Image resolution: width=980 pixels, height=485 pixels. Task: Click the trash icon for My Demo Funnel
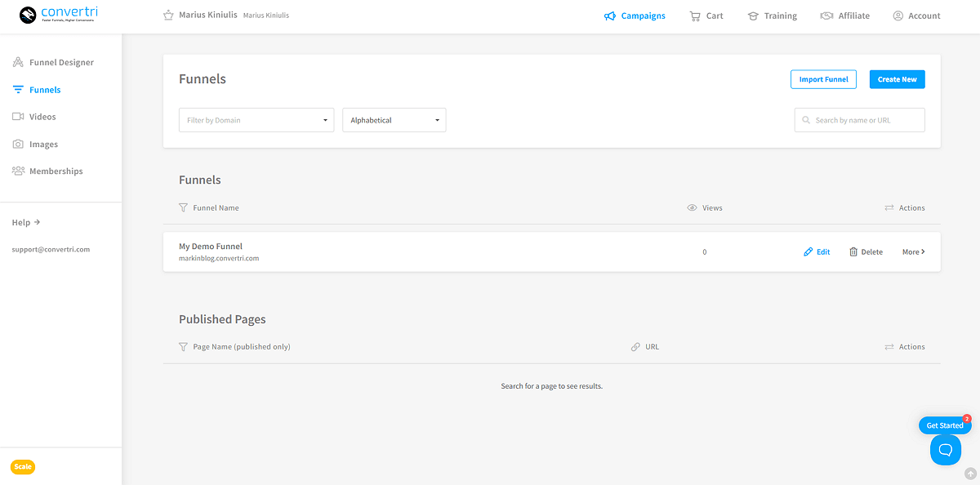[x=853, y=251]
